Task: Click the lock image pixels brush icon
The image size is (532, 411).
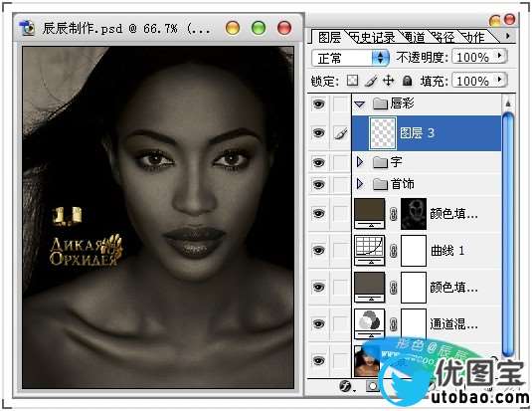Action: point(371,81)
